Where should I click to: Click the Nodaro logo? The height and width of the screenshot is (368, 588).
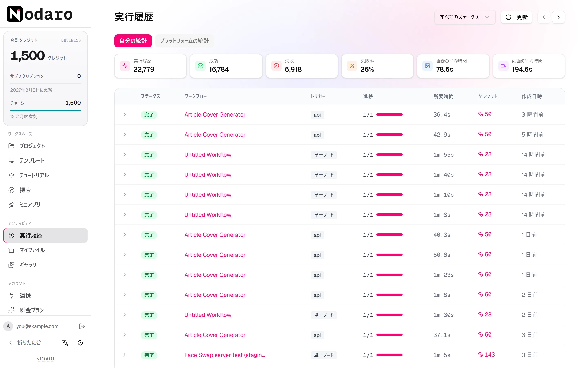pyautogui.click(x=40, y=14)
